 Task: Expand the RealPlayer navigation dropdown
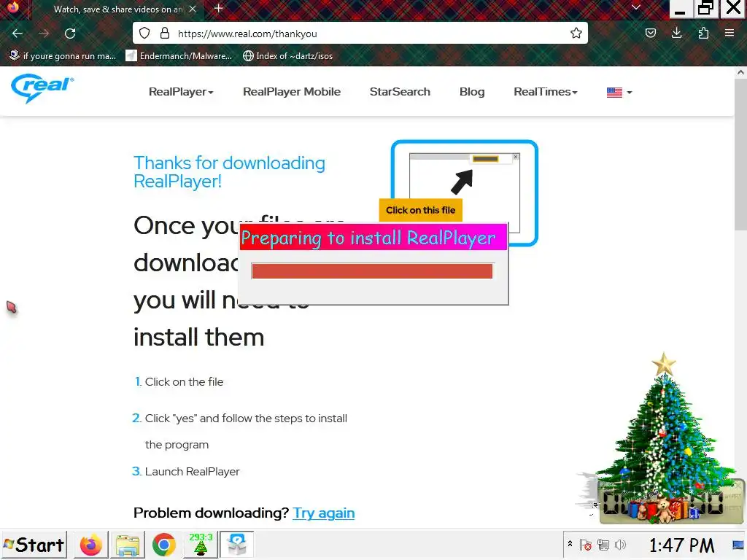(x=181, y=91)
